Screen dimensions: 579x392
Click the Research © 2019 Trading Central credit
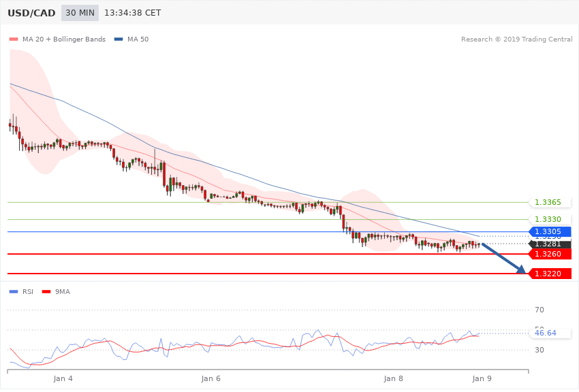516,39
